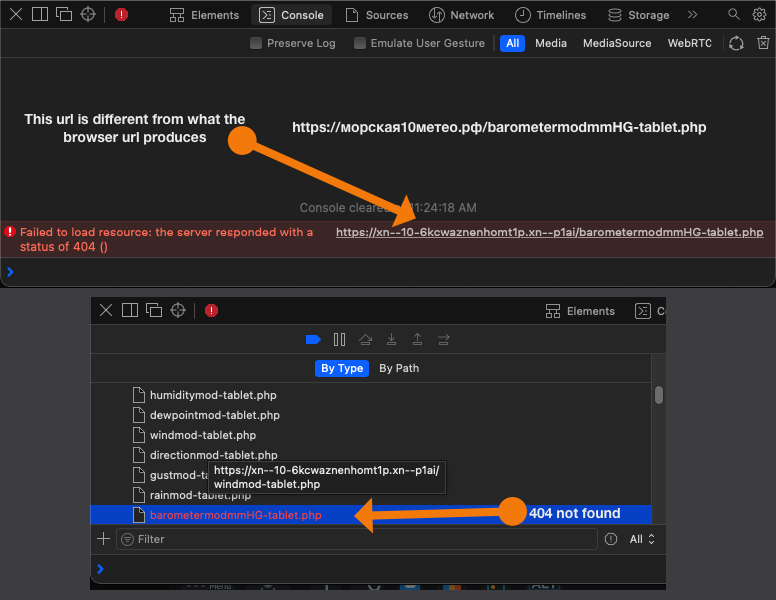Open the Timelines tab
This screenshot has height=600, width=776.
pyautogui.click(x=550, y=15)
